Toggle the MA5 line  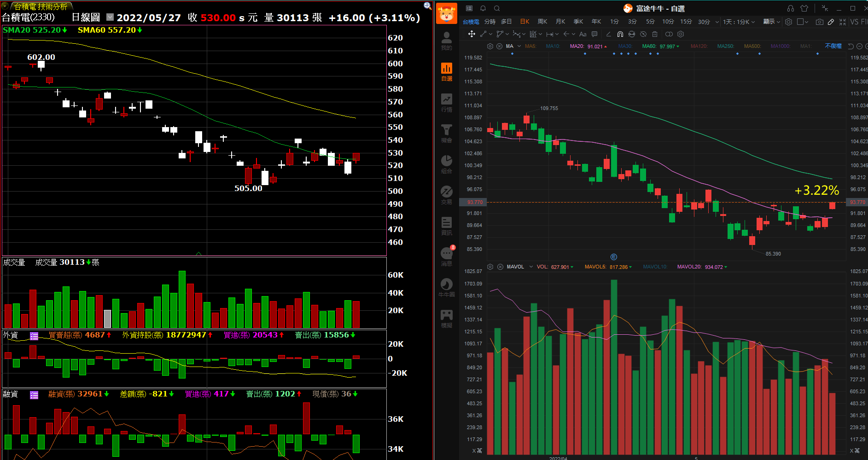530,46
